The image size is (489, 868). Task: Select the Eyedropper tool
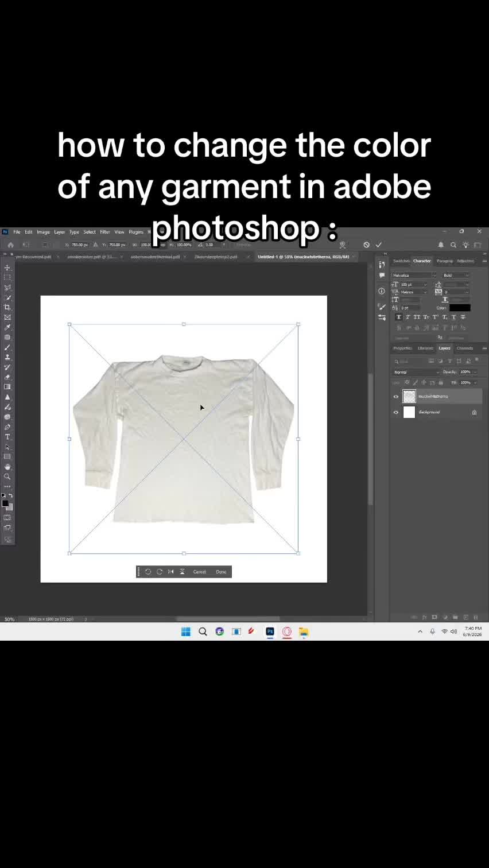point(7,327)
